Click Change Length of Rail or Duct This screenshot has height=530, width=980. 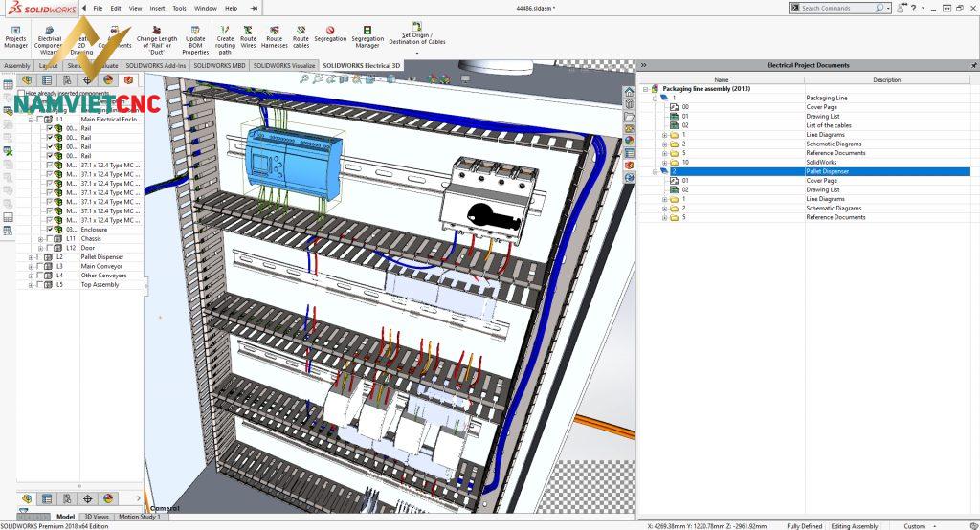click(x=157, y=40)
